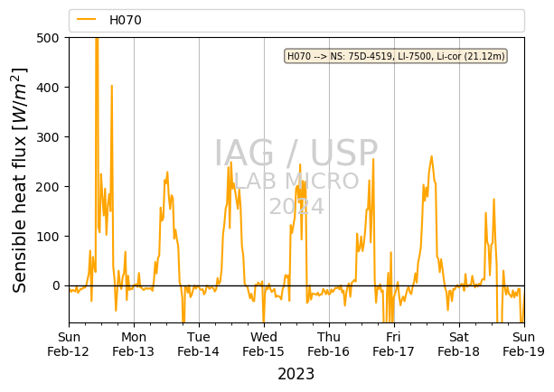554x392 pixels.
Task: Click the Tue Feb-14 x-axis label
Action: tap(199, 344)
